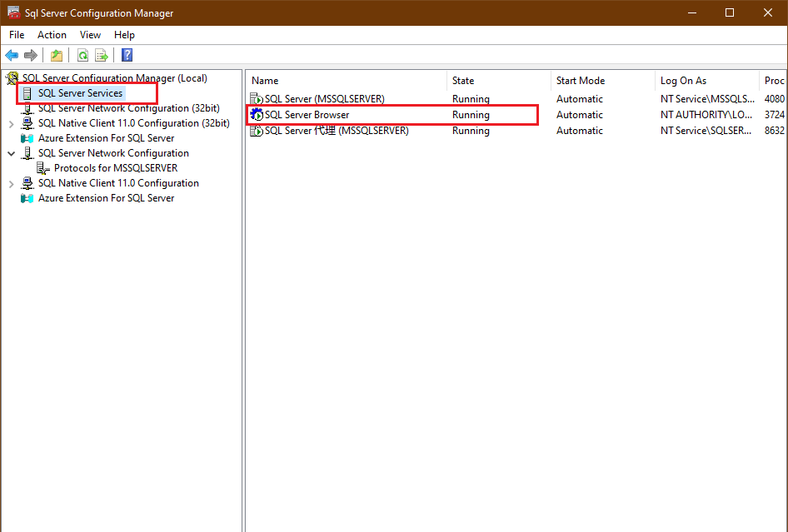Click the SQL Native Client 11.0 (32bit) icon
Viewport: 788px width, 532px height.
(x=27, y=123)
